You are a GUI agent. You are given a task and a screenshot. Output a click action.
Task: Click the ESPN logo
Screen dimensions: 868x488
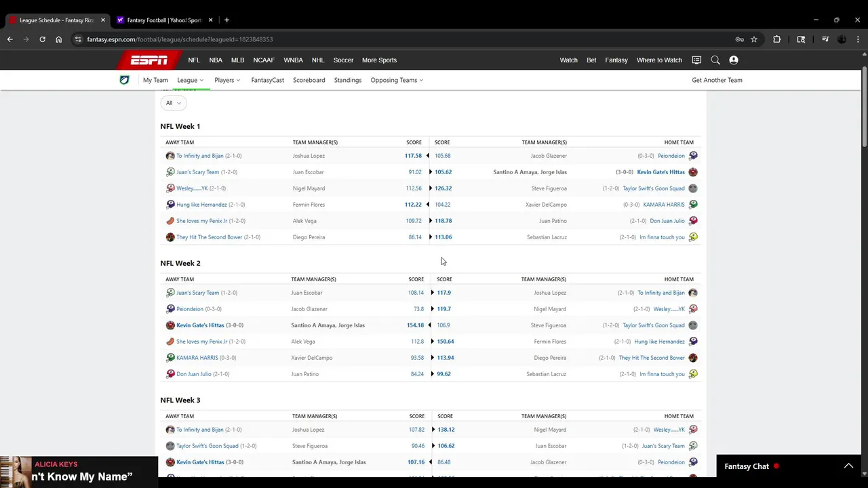149,60
